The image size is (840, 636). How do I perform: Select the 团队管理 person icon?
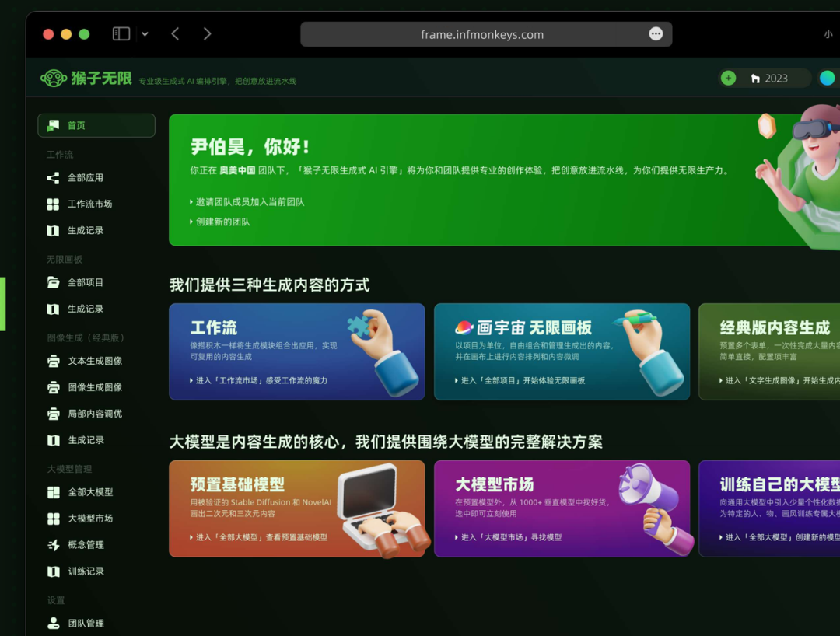[54, 623]
